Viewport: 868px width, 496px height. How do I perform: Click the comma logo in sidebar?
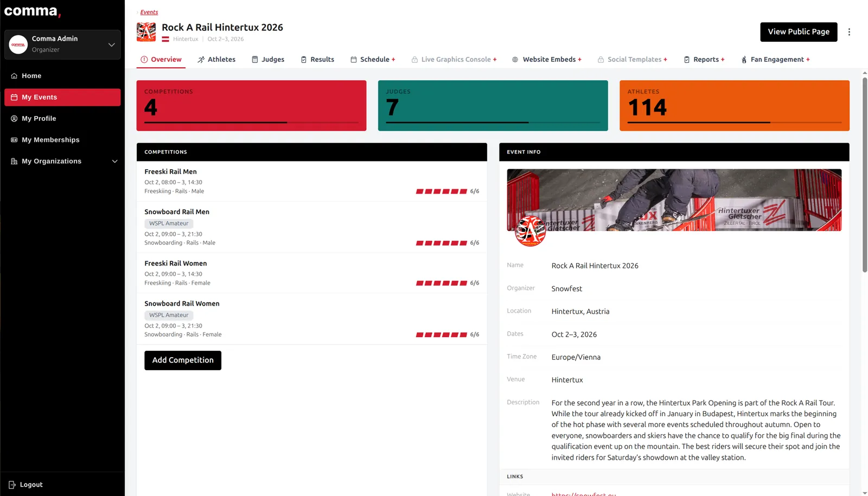point(33,11)
